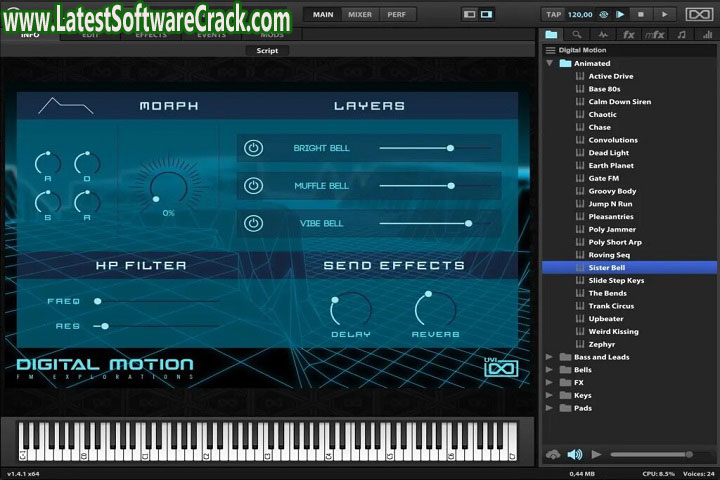Open the EFFECTS tab
The height and width of the screenshot is (480, 720).
(151, 35)
